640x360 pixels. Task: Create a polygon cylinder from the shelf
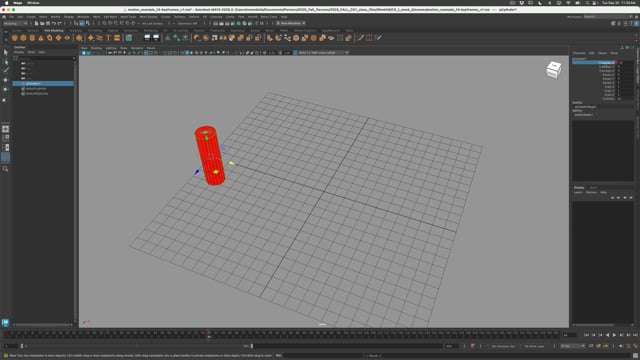click(x=32, y=38)
